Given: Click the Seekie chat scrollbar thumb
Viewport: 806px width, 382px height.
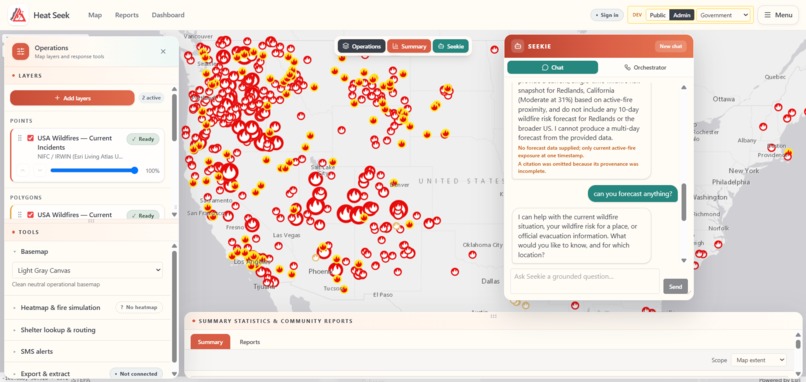Looking at the screenshot, I should (684, 202).
